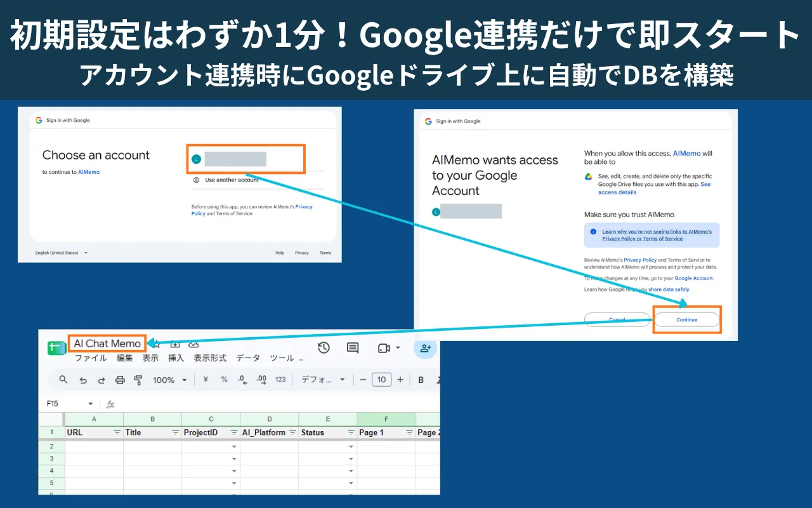Click the Google Drive icon in consent dialog
The image size is (812, 508).
pos(588,177)
